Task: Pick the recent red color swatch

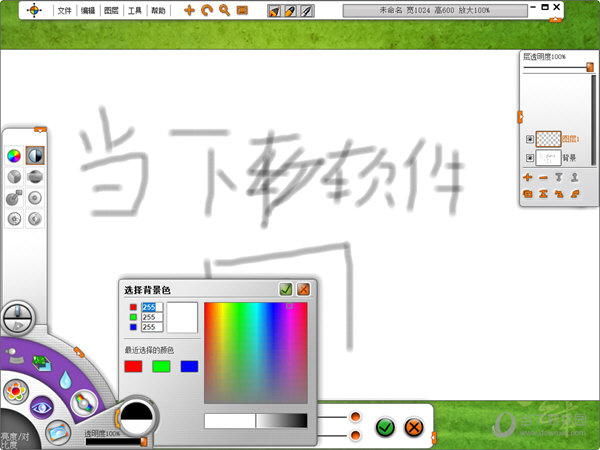Action: tap(133, 366)
